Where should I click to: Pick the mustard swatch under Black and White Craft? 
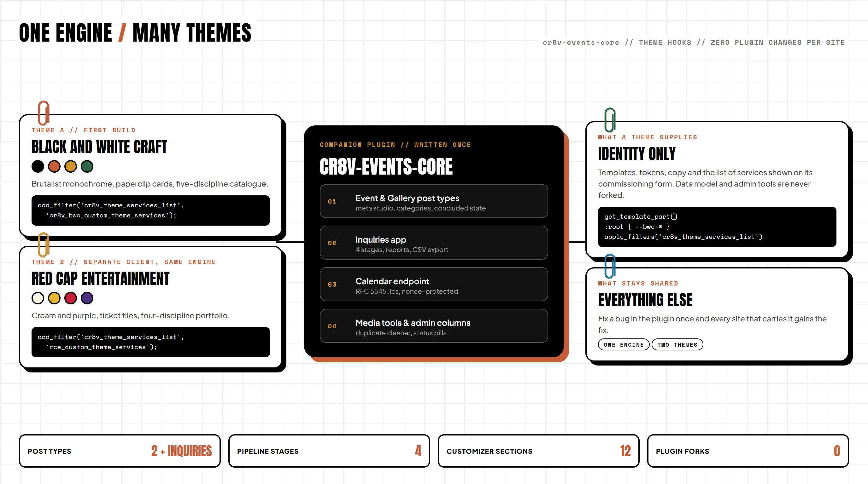click(x=71, y=166)
